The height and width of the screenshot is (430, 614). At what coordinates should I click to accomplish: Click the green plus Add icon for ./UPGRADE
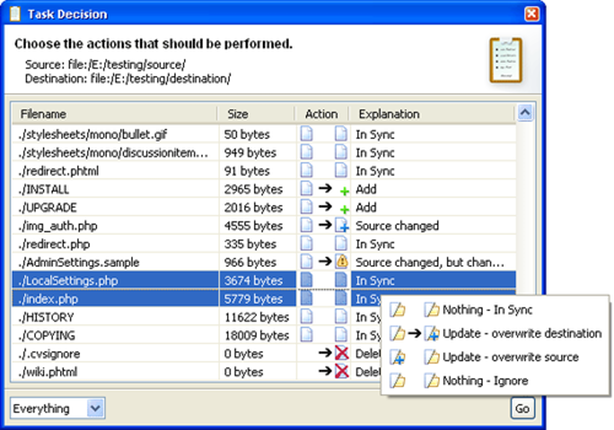coord(342,207)
